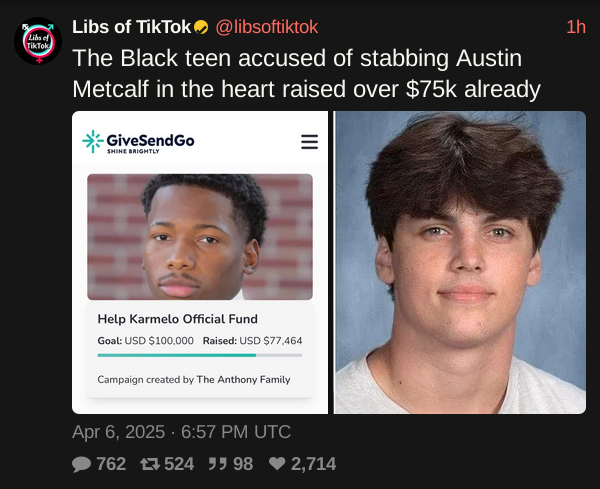The height and width of the screenshot is (489, 600).
Task: Open the @libsoftiktok handle link
Action: tap(267, 27)
